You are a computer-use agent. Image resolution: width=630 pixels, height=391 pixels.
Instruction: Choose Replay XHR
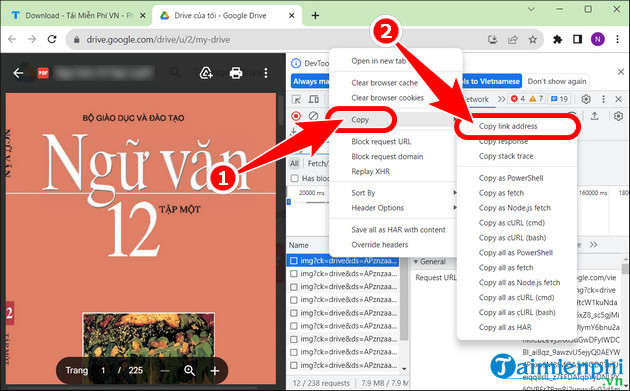[370, 172]
